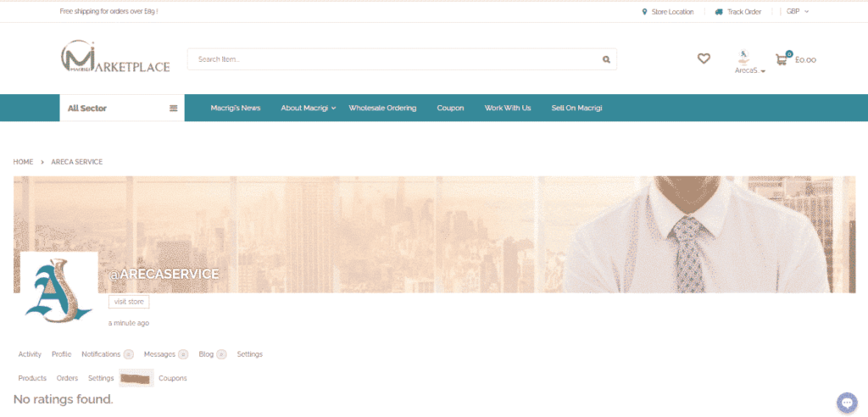Click the visit store button
This screenshot has width=868, height=417.
point(129,302)
